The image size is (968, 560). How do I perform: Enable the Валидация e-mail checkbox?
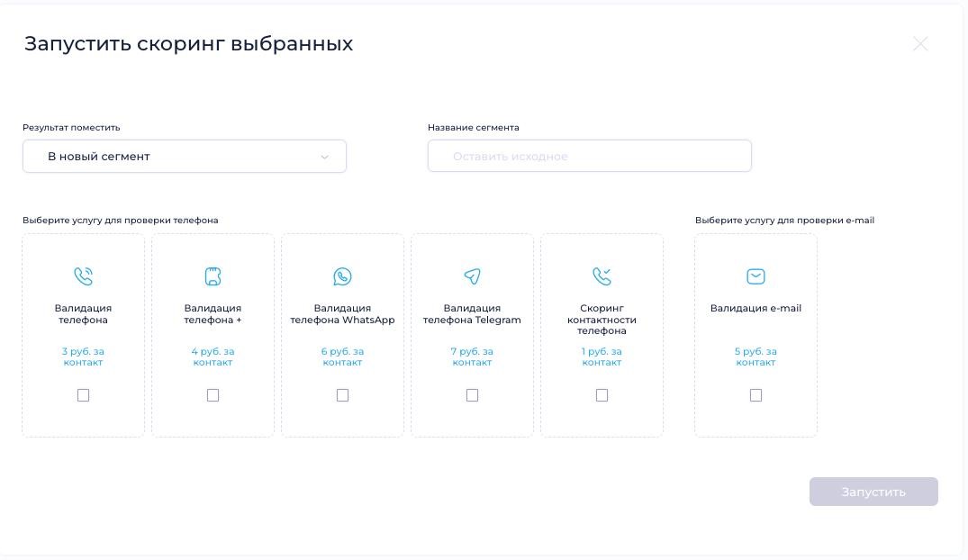(x=755, y=395)
